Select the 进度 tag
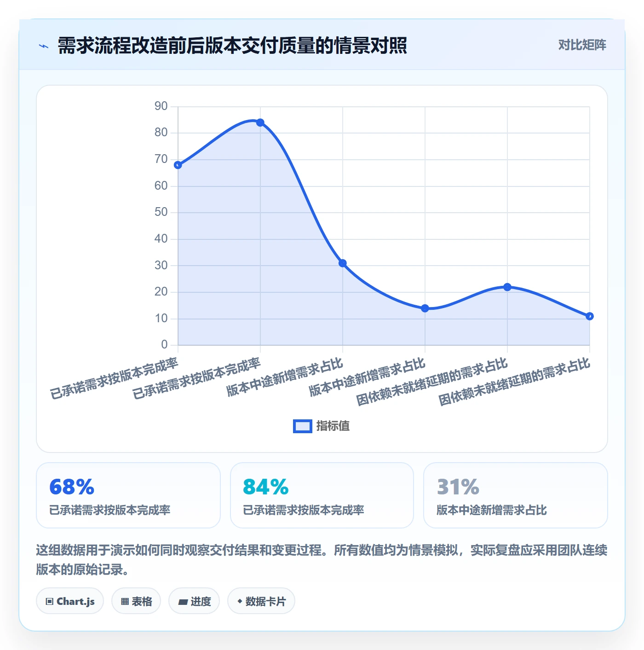This screenshot has width=644, height=650. coord(194,601)
